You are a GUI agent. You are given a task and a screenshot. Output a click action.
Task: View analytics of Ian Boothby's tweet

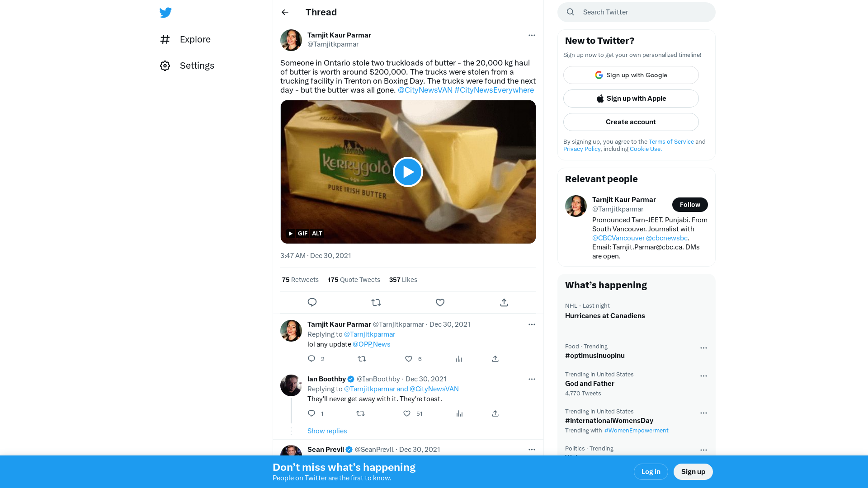[459, 413]
